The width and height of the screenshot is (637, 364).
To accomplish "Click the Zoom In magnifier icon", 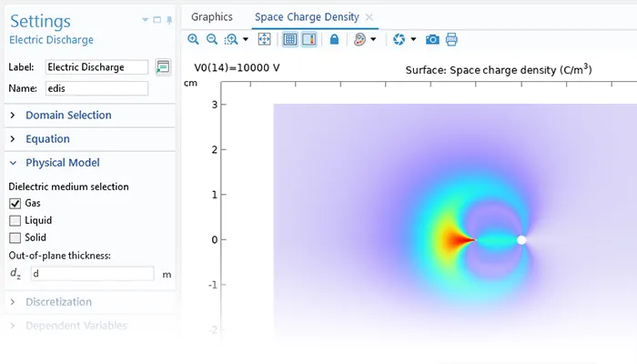I will click(194, 40).
